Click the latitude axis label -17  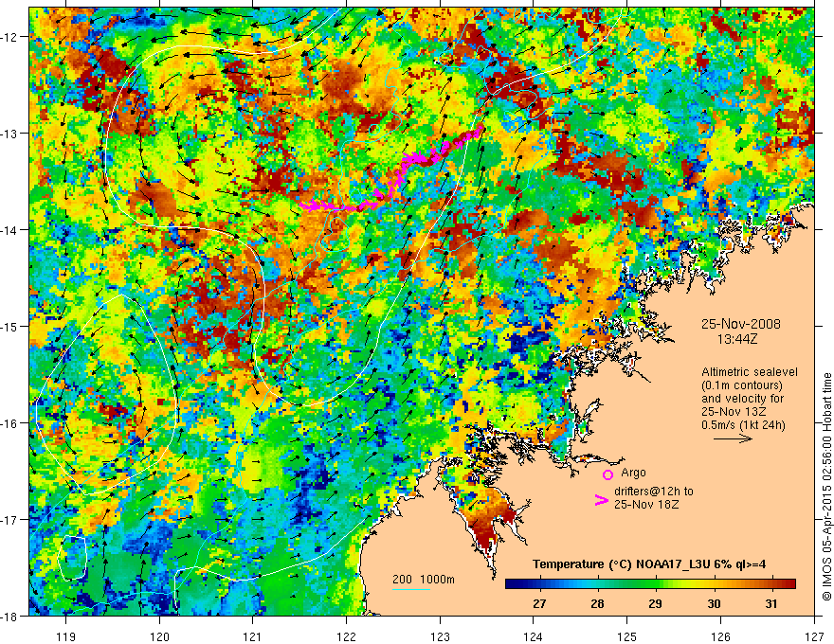pos(9,520)
